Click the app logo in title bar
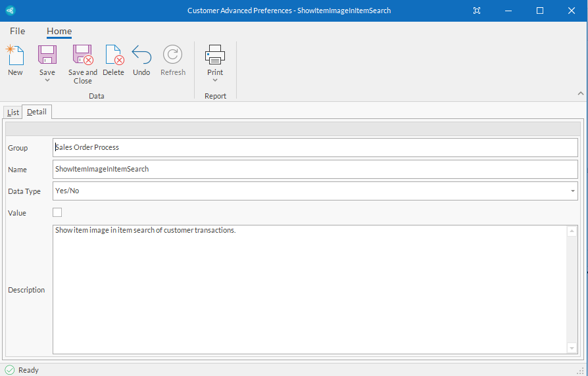This screenshot has height=376, width=588. 11,11
